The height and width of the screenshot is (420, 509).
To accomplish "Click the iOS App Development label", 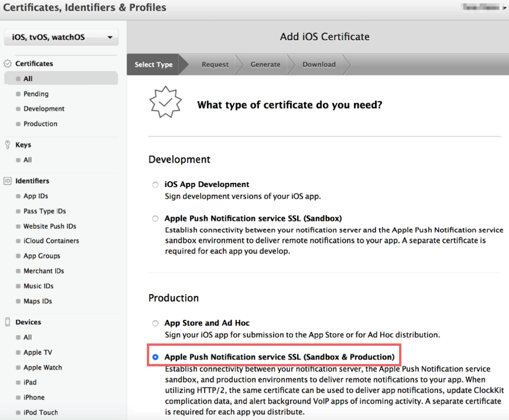I will 207,184.
